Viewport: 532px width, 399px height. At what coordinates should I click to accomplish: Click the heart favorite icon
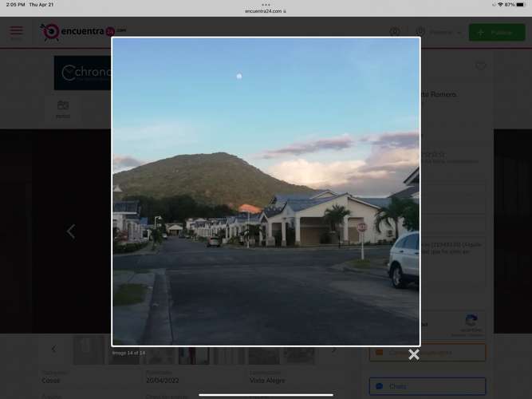coord(480,66)
